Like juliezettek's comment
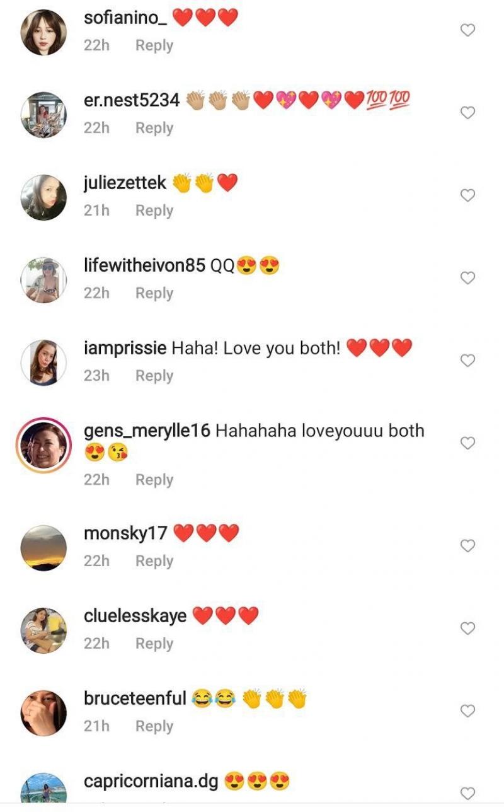 [x=467, y=195]
